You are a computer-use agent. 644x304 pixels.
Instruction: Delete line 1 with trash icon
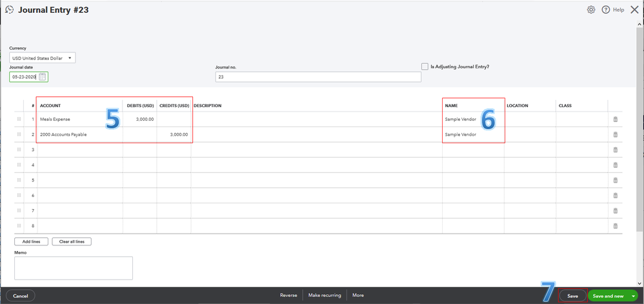615,119
